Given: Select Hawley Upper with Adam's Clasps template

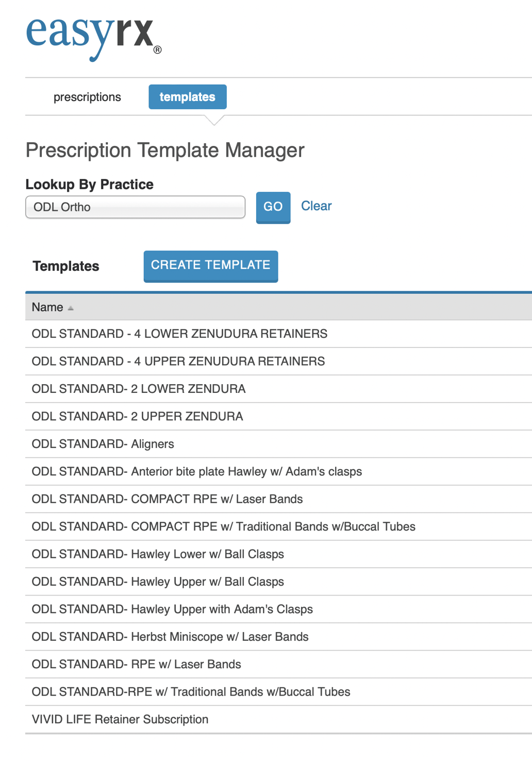Looking at the screenshot, I should (x=172, y=609).
